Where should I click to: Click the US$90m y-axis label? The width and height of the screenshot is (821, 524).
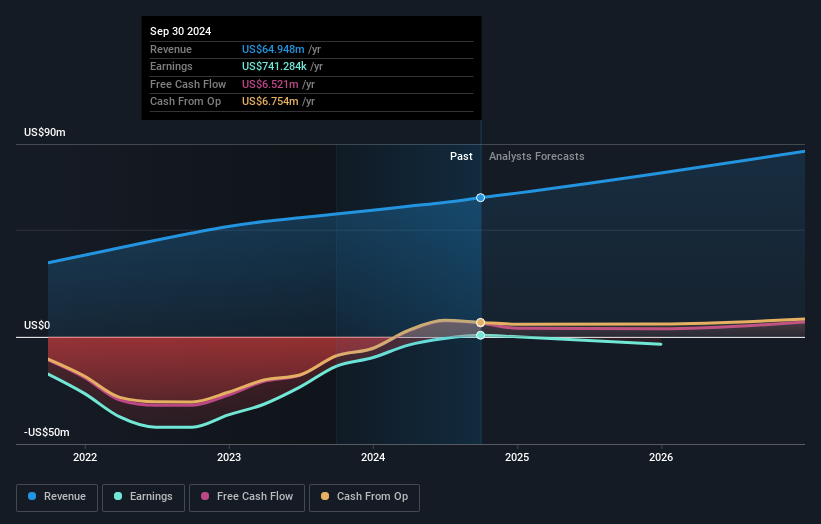point(45,132)
